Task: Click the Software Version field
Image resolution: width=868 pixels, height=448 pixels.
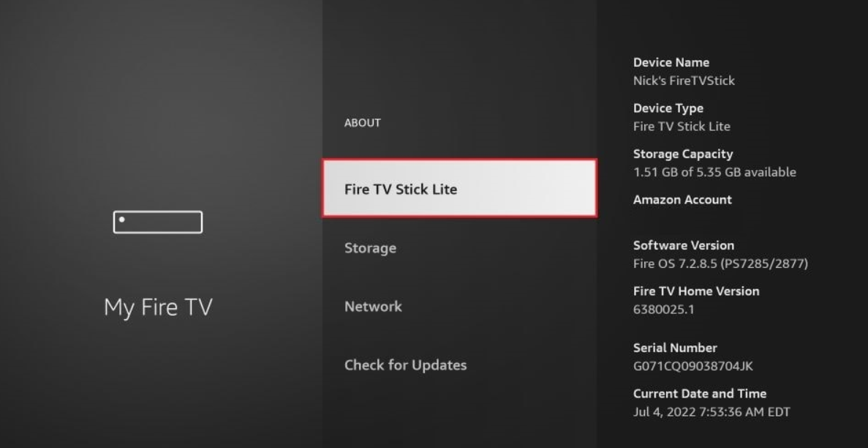Action: click(684, 245)
